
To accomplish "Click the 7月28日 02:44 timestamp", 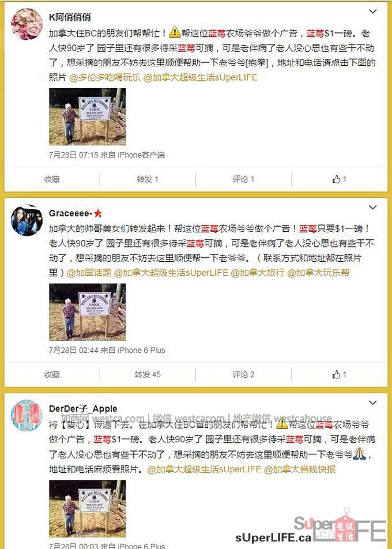I will (x=74, y=350).
